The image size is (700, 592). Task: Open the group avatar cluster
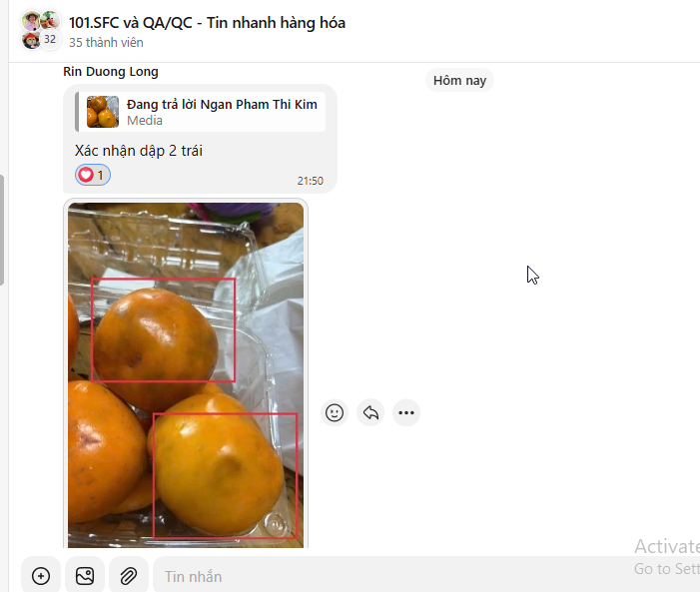coord(41,30)
